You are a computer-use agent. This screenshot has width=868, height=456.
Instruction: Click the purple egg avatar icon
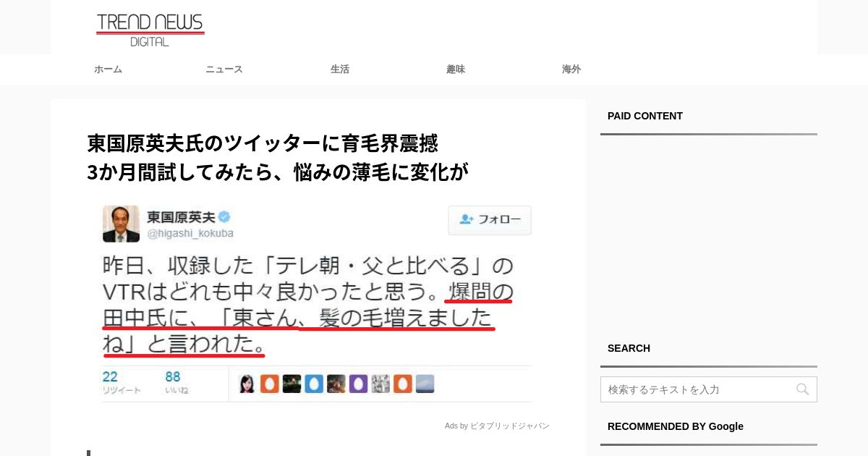(358, 384)
